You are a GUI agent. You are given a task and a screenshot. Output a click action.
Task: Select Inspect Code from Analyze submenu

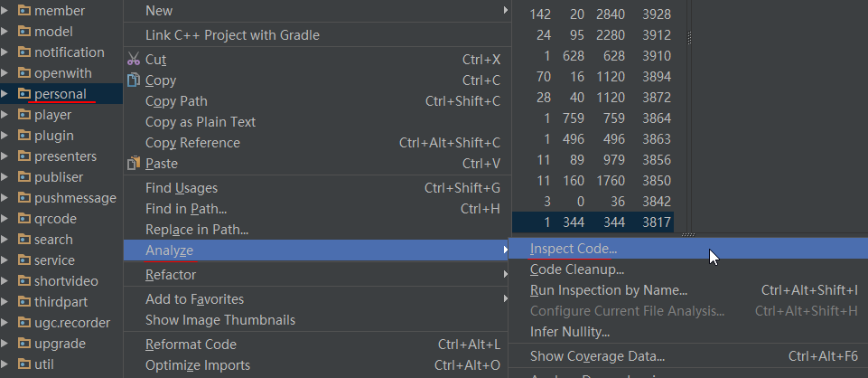coord(574,249)
